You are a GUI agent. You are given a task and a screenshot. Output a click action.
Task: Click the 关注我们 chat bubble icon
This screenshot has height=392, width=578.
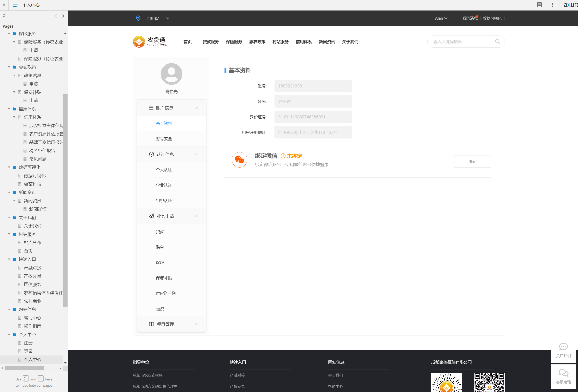[563, 347]
